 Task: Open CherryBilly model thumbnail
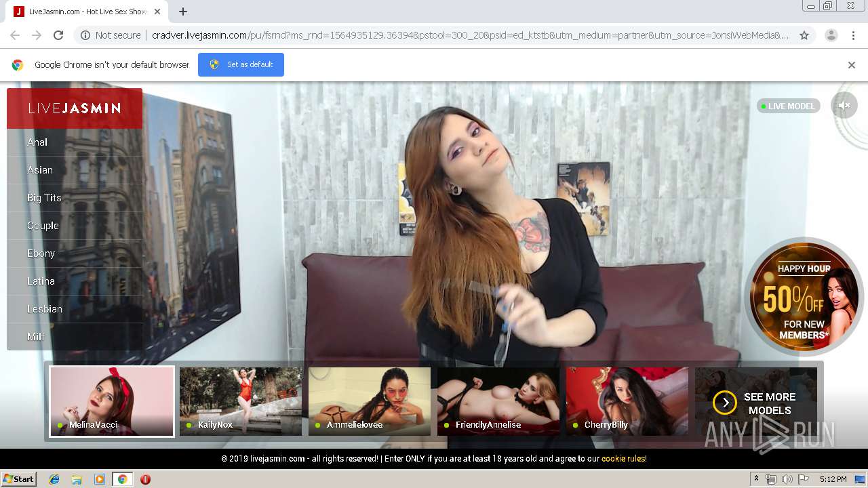coord(627,401)
